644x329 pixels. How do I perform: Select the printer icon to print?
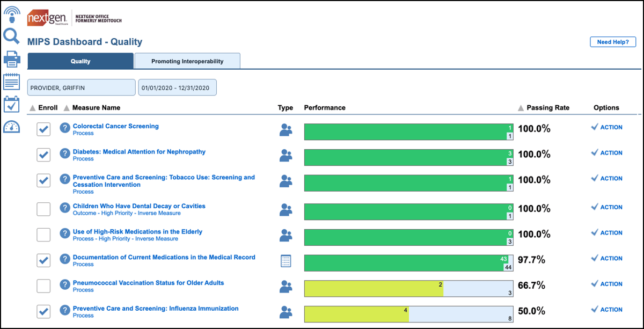11,59
